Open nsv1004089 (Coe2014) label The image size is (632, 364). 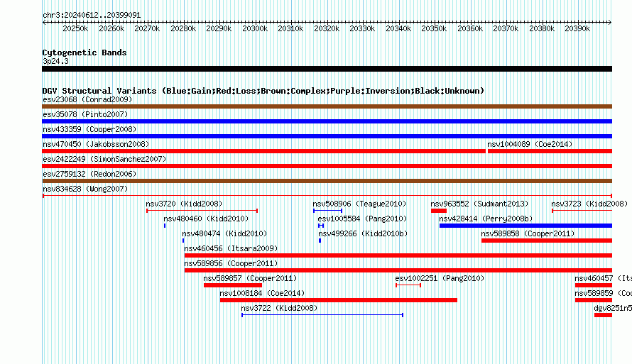[530, 144]
